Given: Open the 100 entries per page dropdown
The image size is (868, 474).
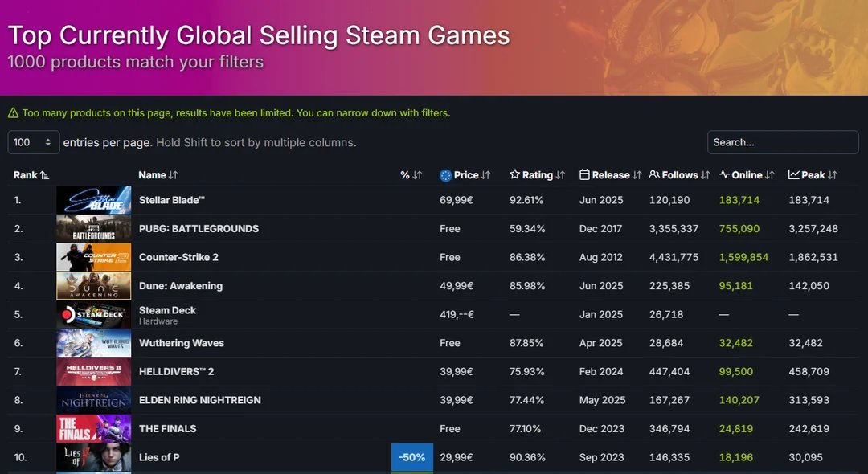Looking at the screenshot, I should point(33,142).
